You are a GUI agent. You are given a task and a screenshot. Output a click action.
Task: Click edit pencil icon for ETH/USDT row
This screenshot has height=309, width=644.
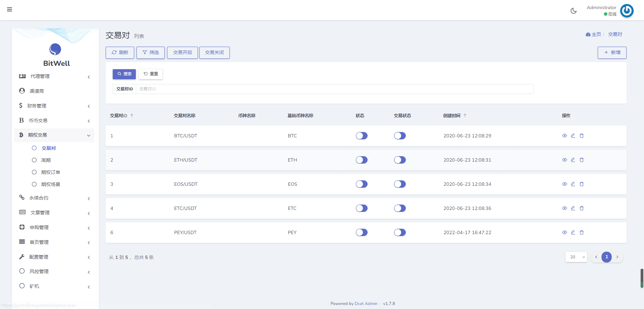(x=573, y=160)
